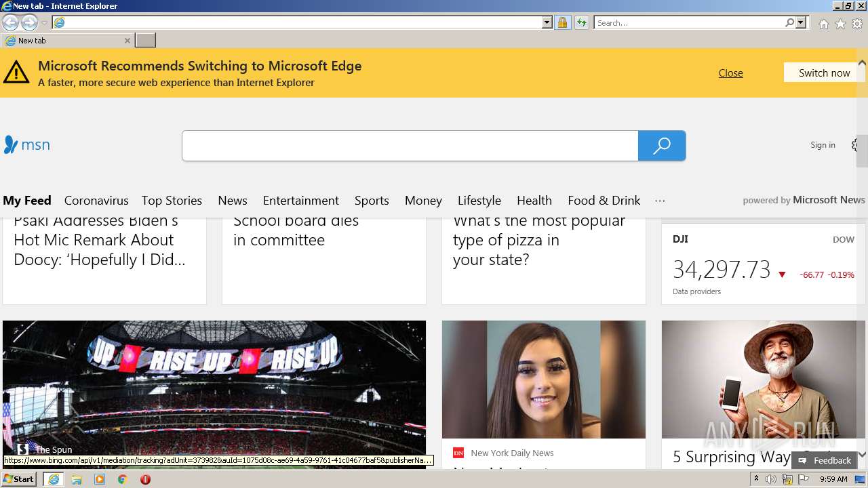This screenshot has height=488, width=868.
Task: Open the Food & Drink section
Action: [604, 201]
